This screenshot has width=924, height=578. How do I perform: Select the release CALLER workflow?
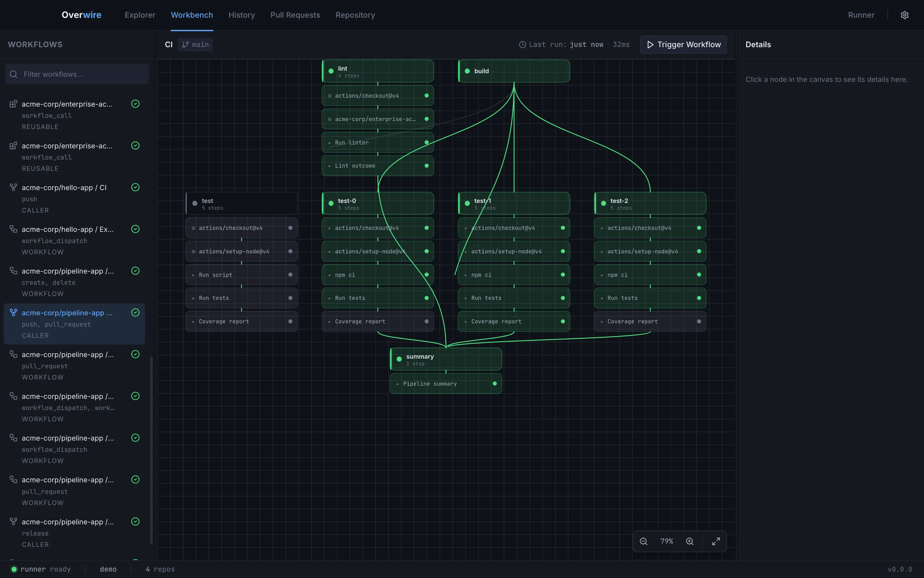pyautogui.click(x=74, y=533)
